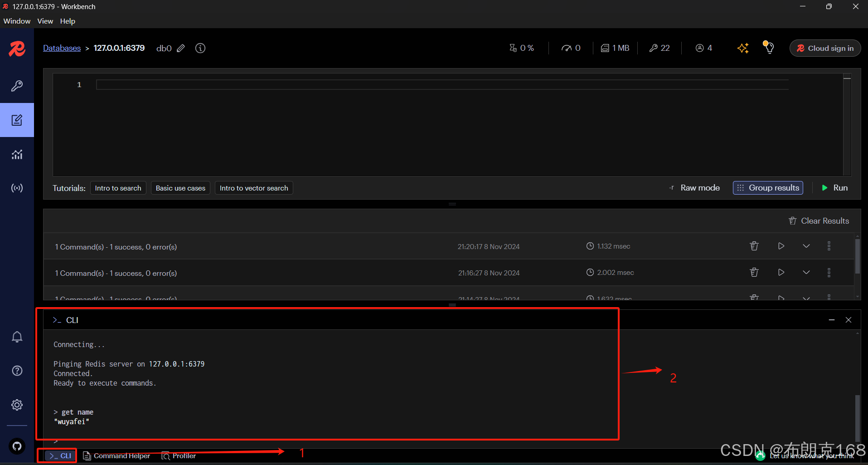View 22 total keys stat
The width and height of the screenshot is (868, 465).
click(659, 48)
